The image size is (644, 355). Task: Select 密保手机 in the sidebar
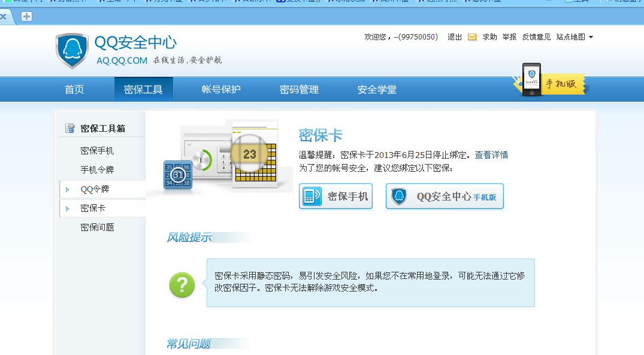coord(97,151)
